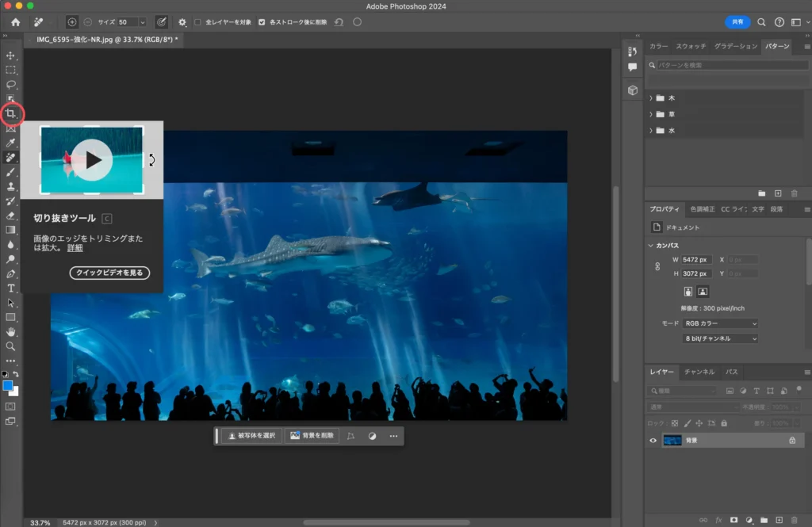Select the Zoom tool in the toolbar
The image size is (812, 527).
[x=11, y=346]
